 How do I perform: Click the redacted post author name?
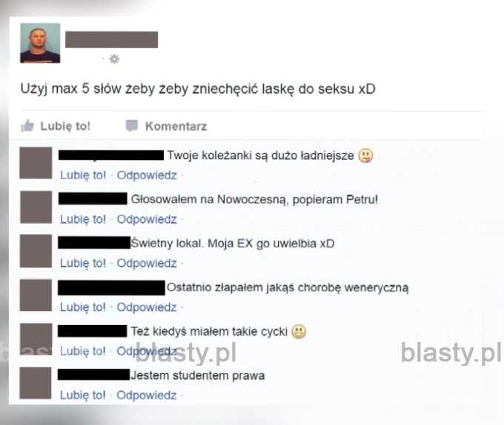(111, 39)
